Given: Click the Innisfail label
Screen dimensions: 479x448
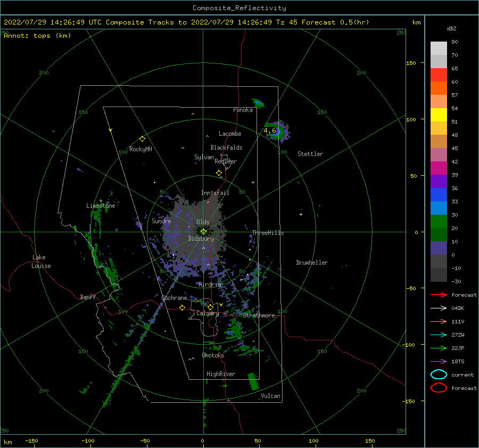Looking at the screenshot, I should point(215,193).
